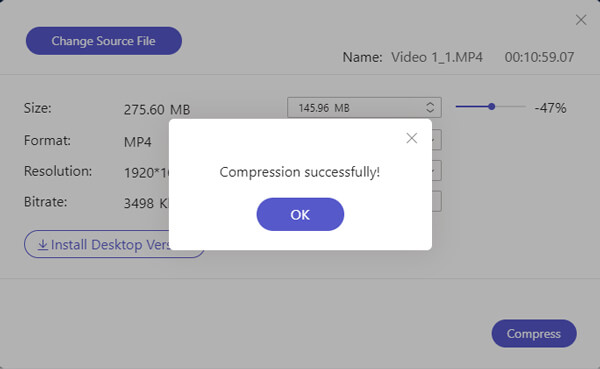This screenshot has height=369, width=600.
Task: Click the filled left portion of the size slider
Action: click(472, 107)
